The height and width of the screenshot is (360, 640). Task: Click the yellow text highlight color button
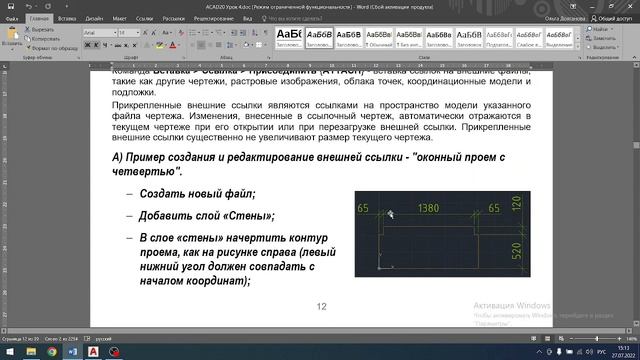pos(159,45)
